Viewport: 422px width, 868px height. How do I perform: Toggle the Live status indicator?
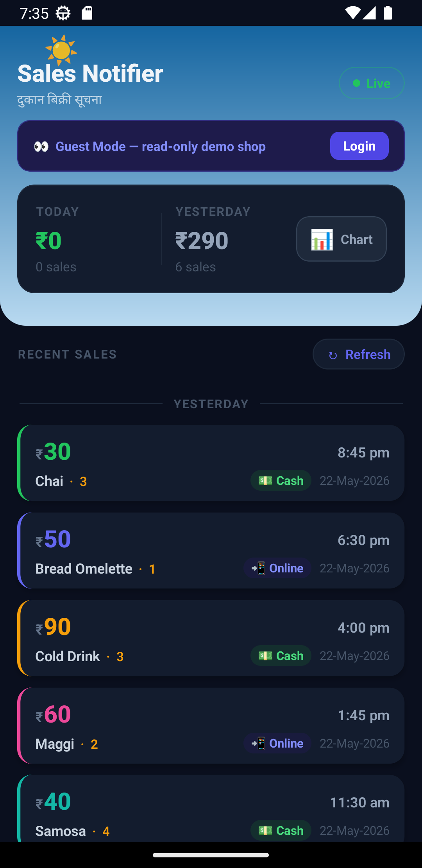pyautogui.click(x=372, y=83)
